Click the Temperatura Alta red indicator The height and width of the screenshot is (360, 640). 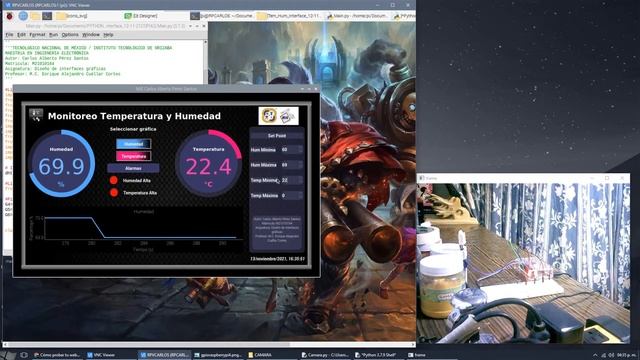point(114,192)
